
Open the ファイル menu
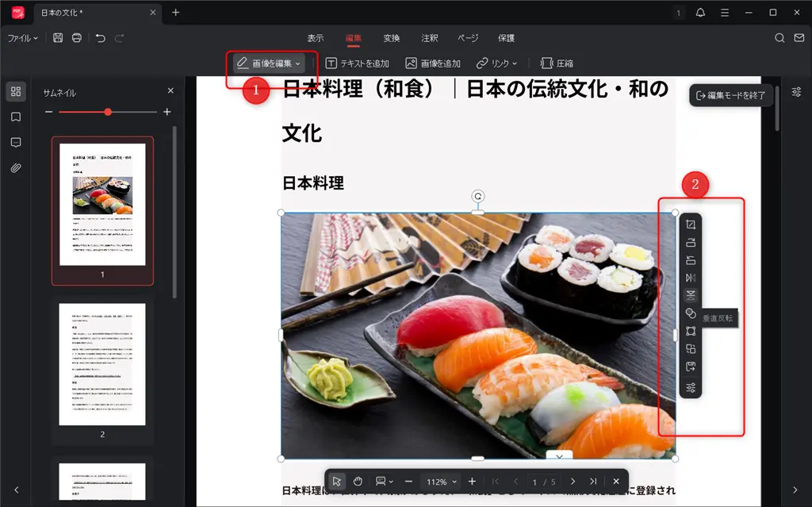coord(22,37)
